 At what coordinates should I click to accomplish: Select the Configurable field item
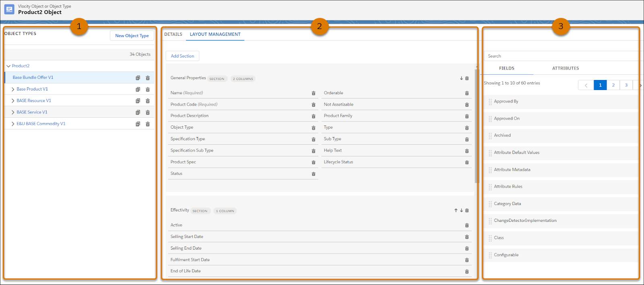point(561,255)
